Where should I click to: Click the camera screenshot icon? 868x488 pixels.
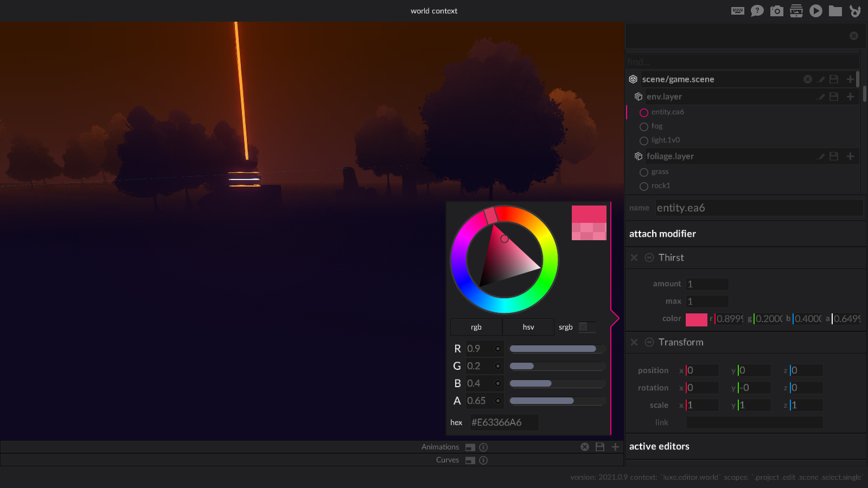[777, 11]
